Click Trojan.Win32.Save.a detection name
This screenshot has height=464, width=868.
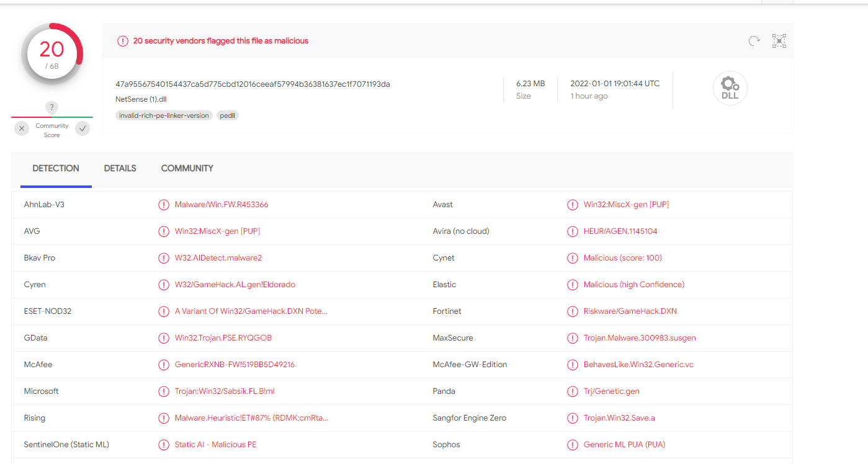click(619, 418)
